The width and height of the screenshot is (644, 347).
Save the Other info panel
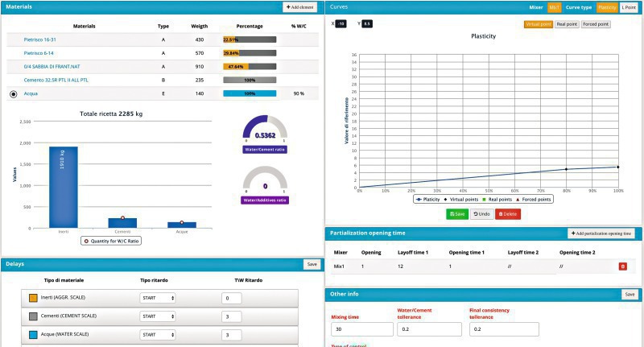click(630, 295)
